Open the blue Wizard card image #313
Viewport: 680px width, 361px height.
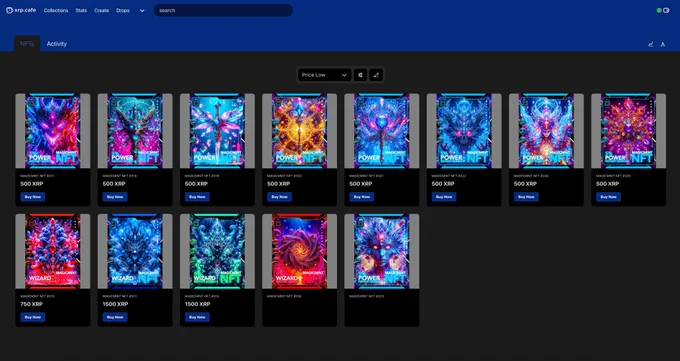tap(135, 251)
